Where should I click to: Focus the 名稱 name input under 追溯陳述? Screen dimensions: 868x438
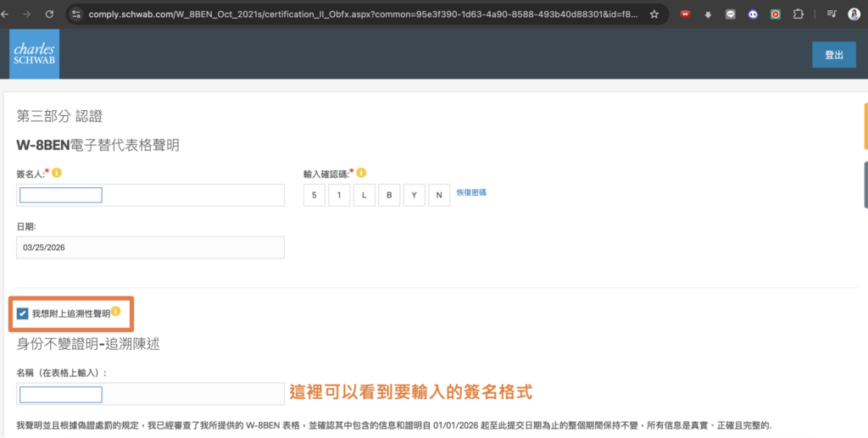coord(61,394)
